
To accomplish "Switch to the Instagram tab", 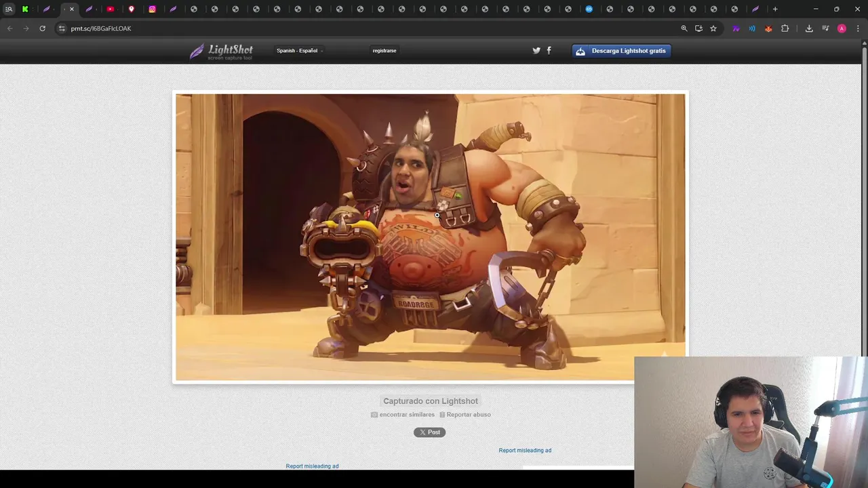I will [152, 9].
